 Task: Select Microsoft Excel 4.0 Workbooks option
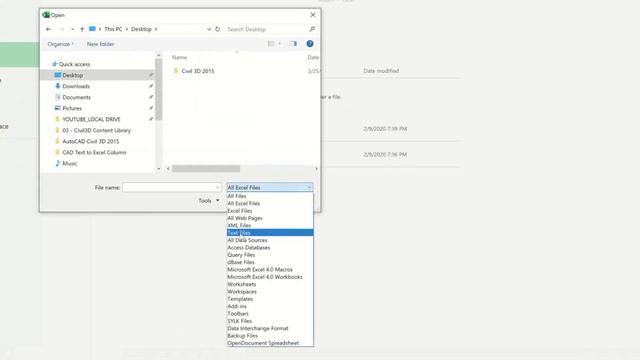point(270,277)
